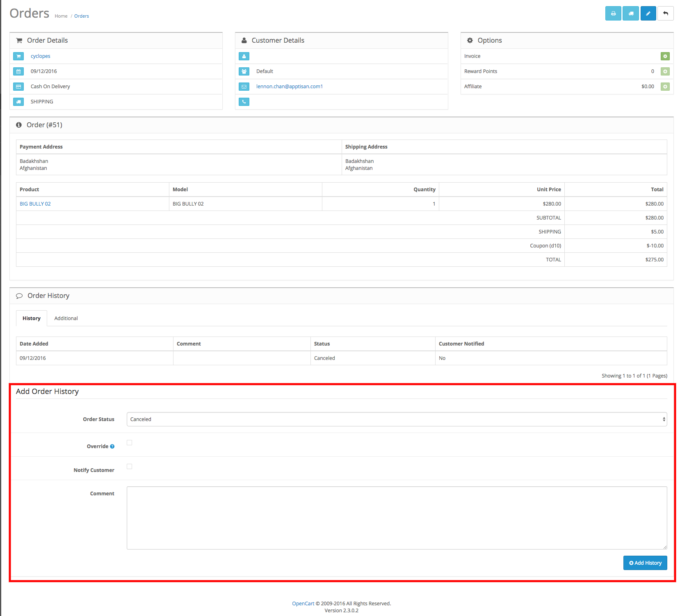Click the back arrow cancel button
This screenshot has height=616, width=680.
pos(665,14)
